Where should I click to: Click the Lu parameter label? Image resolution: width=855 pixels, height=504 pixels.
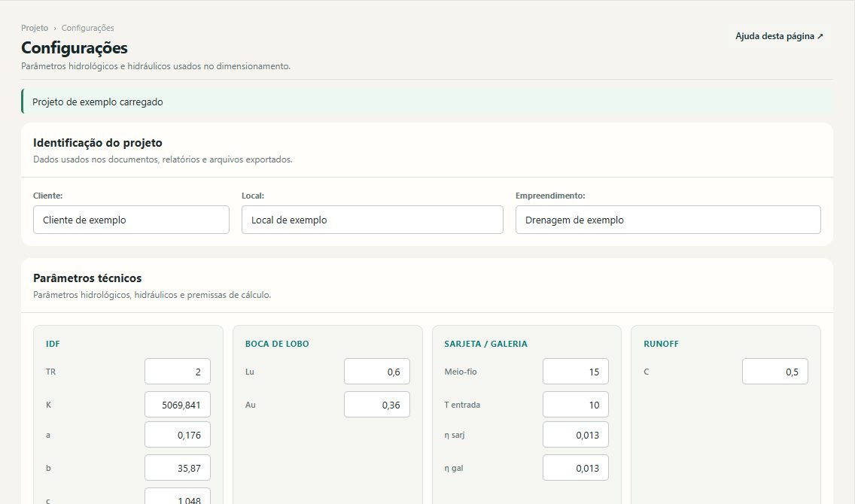(x=250, y=372)
